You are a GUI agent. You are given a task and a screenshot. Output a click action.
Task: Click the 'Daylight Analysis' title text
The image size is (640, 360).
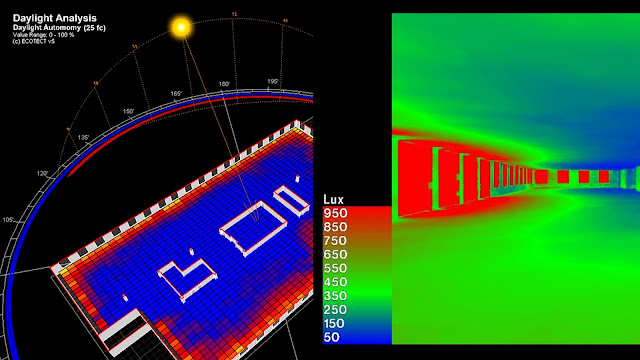[x=55, y=18]
